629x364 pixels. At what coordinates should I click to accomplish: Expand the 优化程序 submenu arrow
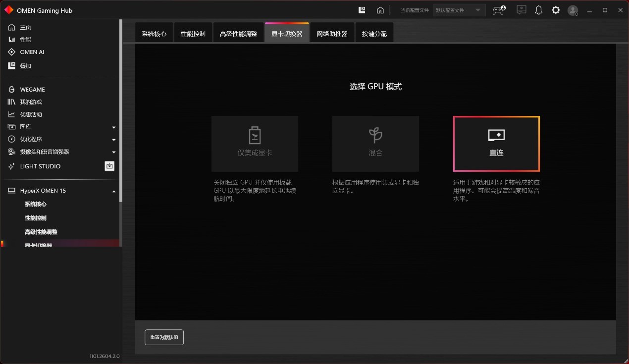tap(114, 140)
